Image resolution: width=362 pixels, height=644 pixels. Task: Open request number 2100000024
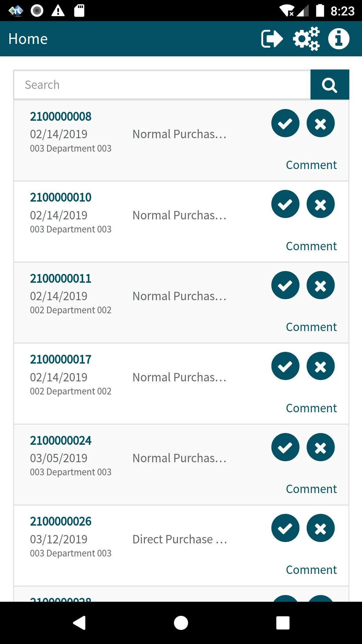[x=61, y=440]
